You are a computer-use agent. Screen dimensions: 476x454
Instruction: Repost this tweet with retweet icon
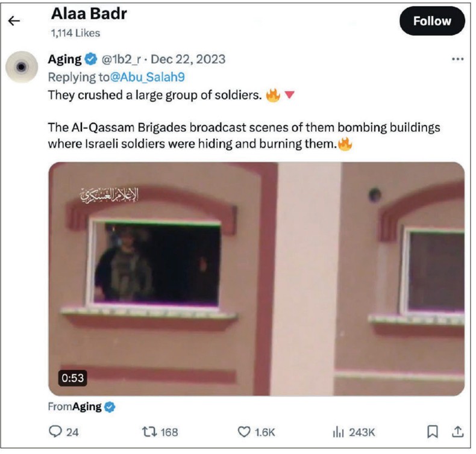click(x=149, y=432)
